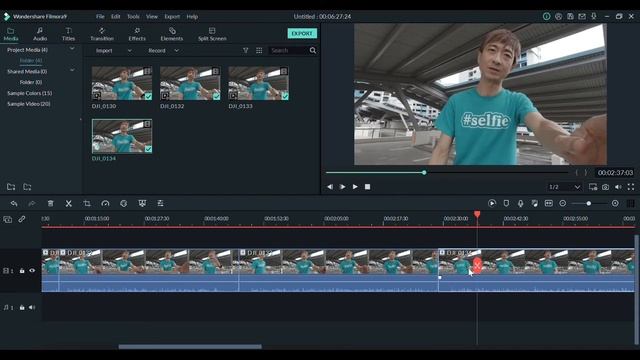Zoom out the timeline with minus icon
The width and height of the screenshot is (640, 360).
tap(562, 203)
